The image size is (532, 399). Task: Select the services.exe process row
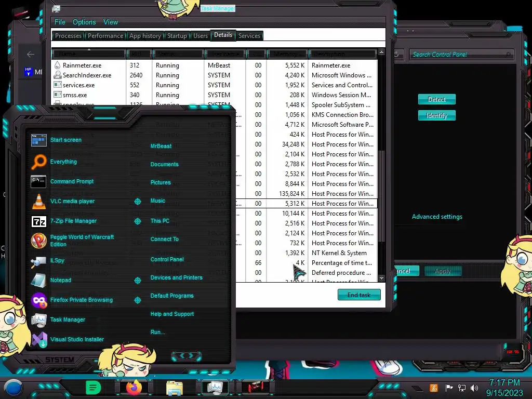215,85
